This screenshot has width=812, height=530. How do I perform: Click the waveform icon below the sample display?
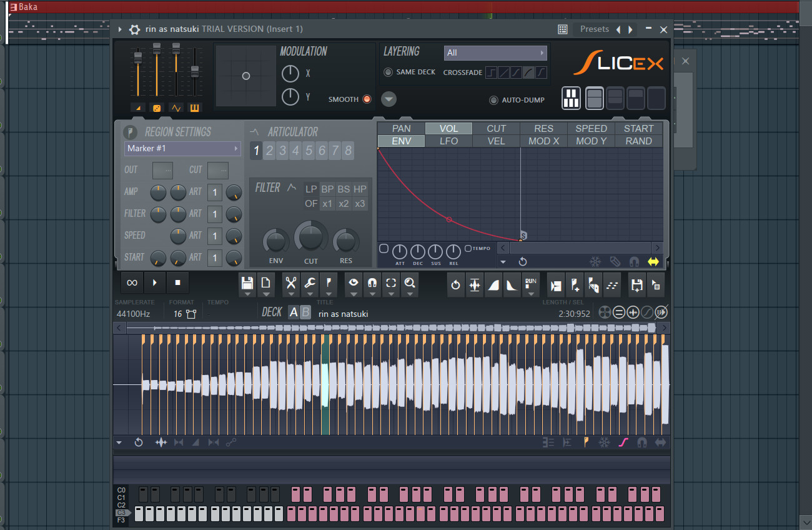coord(161,442)
